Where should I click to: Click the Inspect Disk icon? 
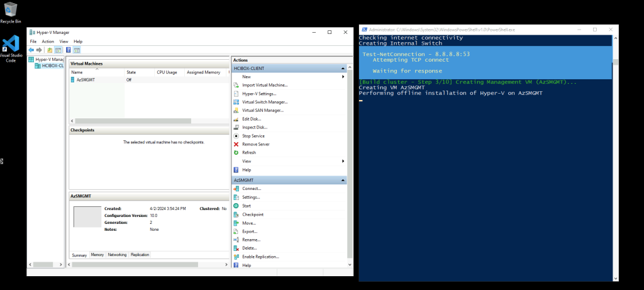(236, 127)
